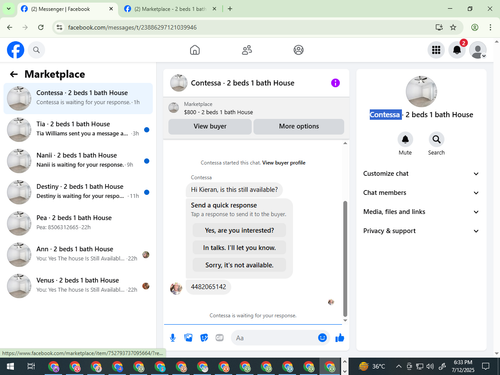Search in conversation magnifier icon

point(436,139)
